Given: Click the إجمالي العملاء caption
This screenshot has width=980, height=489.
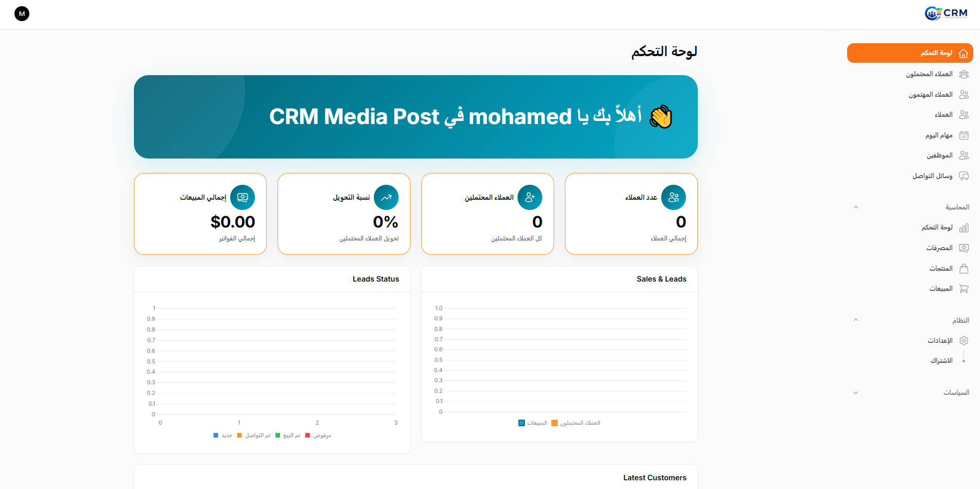Looking at the screenshot, I should tap(668, 238).
